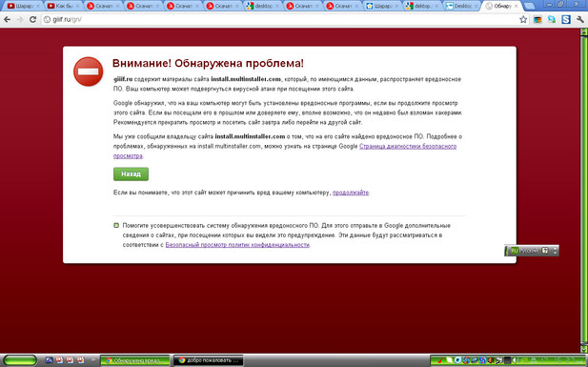Reload the page with the refresh icon
This screenshot has width=588, height=367.
[32, 19]
